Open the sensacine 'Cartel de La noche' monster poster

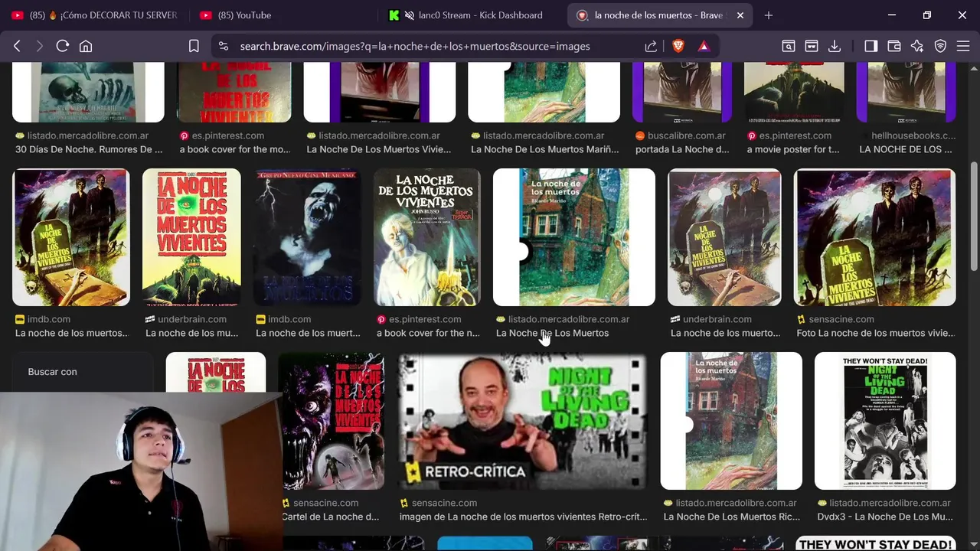[333, 421]
